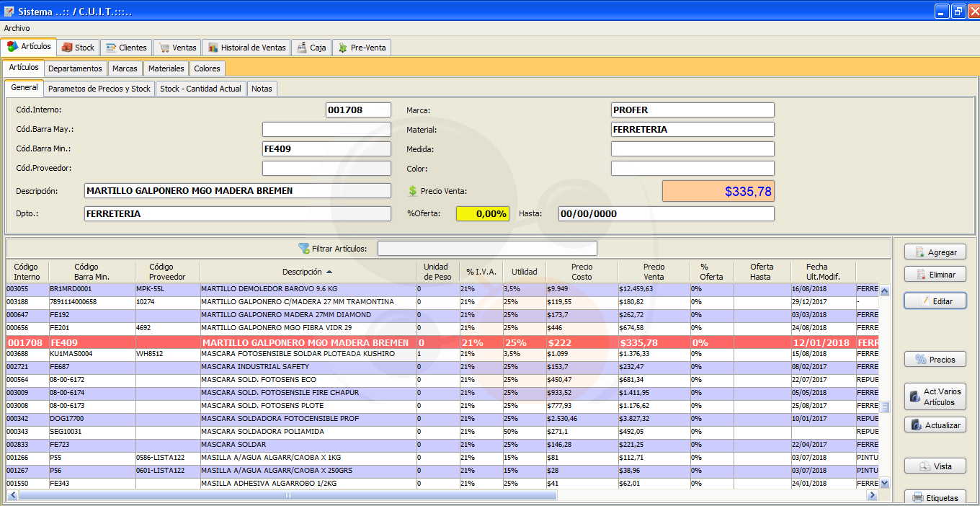Click the Dpto. field showing FERRETERIA
Image resolution: width=980 pixels, height=506 pixels.
pyautogui.click(x=238, y=214)
